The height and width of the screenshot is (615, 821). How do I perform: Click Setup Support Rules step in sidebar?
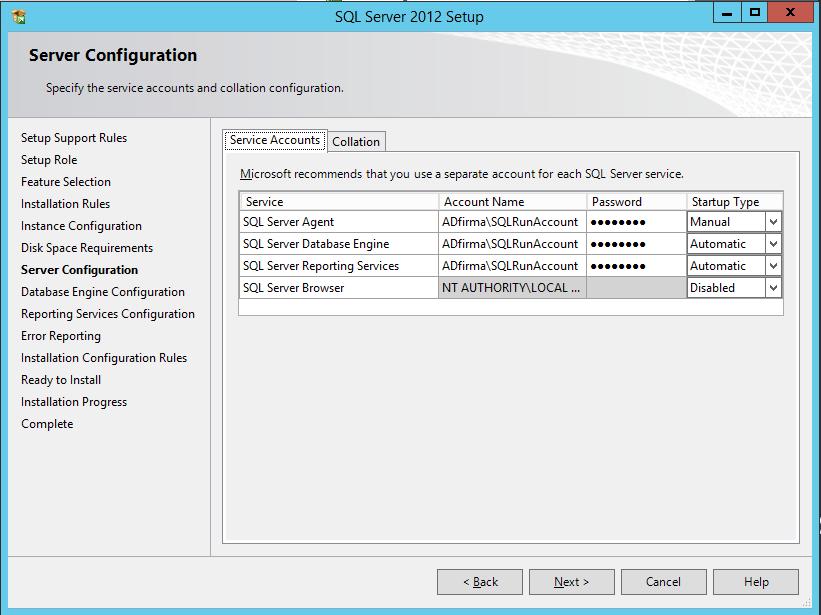pyautogui.click(x=74, y=138)
